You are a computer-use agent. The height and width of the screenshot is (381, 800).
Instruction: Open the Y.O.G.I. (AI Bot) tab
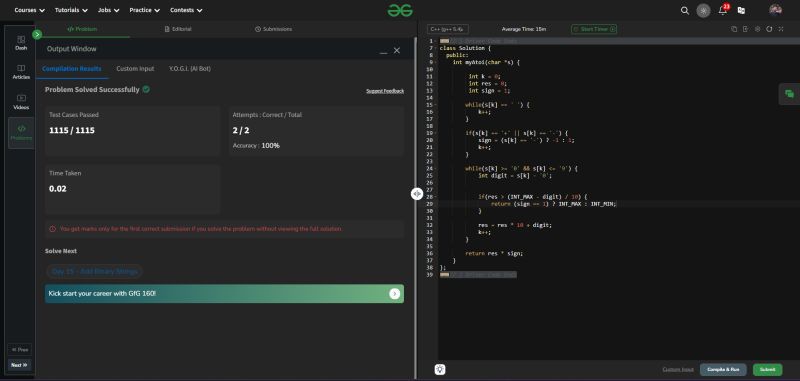(x=190, y=68)
